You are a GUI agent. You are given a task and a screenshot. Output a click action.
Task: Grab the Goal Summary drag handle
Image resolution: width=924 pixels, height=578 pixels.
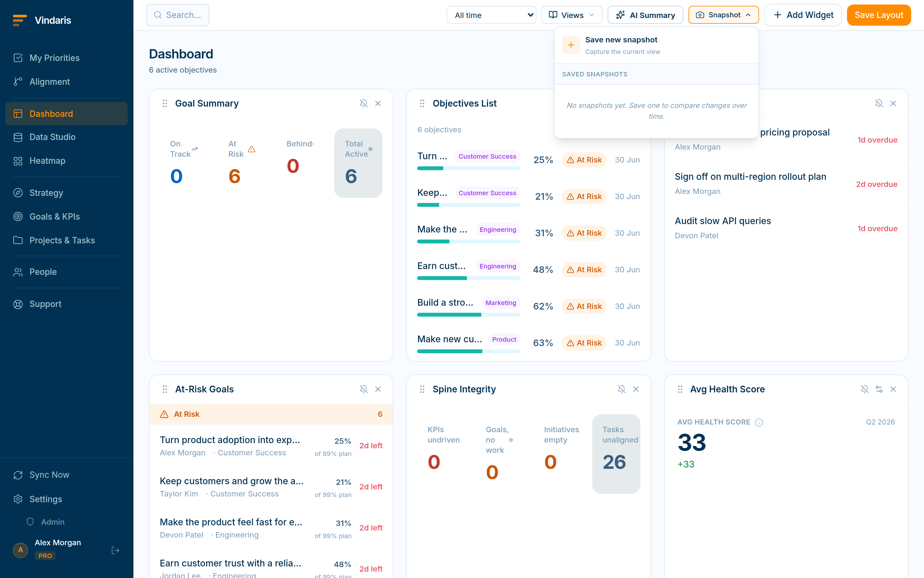click(165, 103)
